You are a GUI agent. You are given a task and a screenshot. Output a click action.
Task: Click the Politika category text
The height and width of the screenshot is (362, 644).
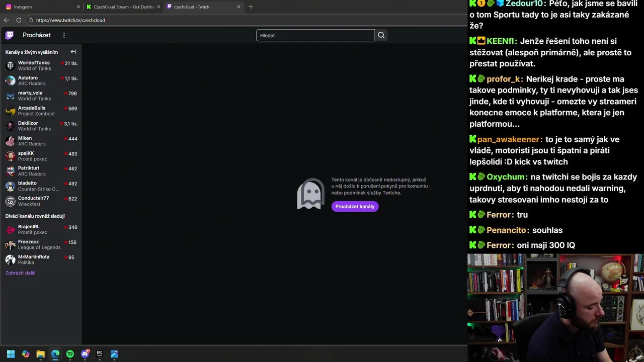click(26, 262)
